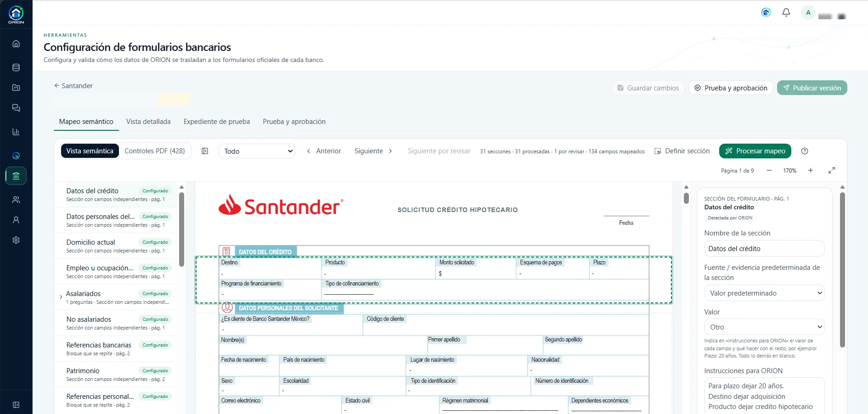Open the Todo filter dropdown
This screenshot has width=868, height=414.
(x=256, y=151)
